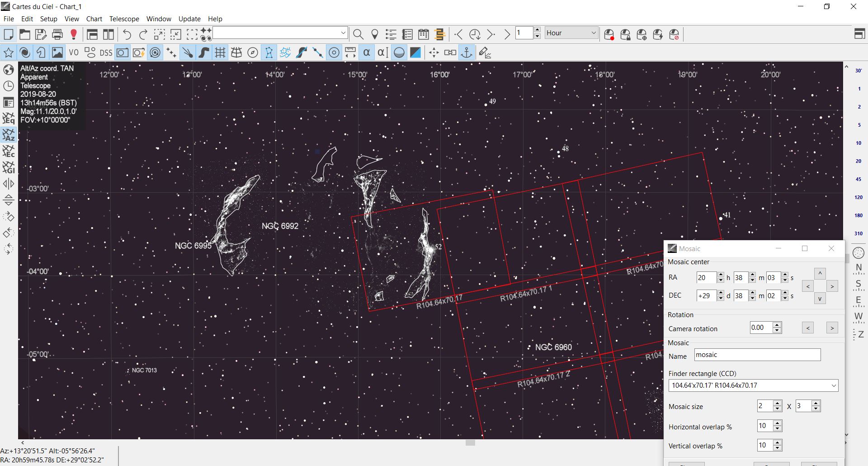Toggle object labels with alpha icon
The image size is (868, 466).
point(367,53)
